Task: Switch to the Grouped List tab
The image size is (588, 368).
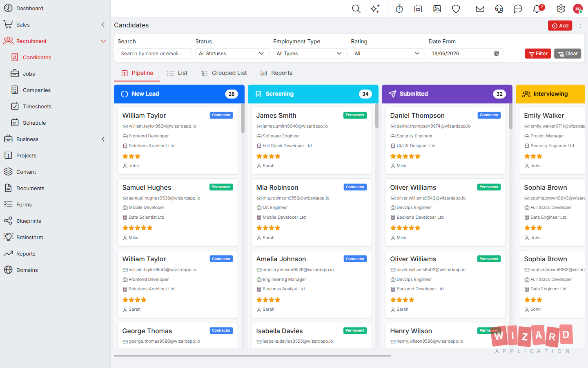Action: pyautogui.click(x=224, y=73)
